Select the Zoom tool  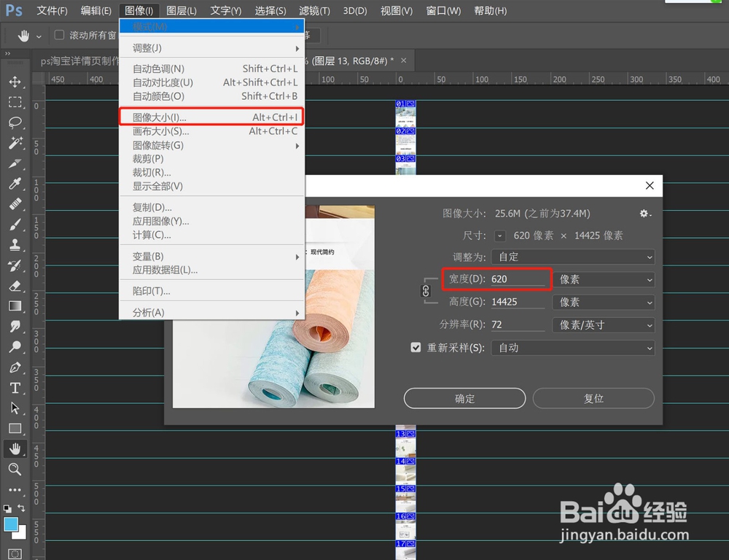click(x=15, y=469)
